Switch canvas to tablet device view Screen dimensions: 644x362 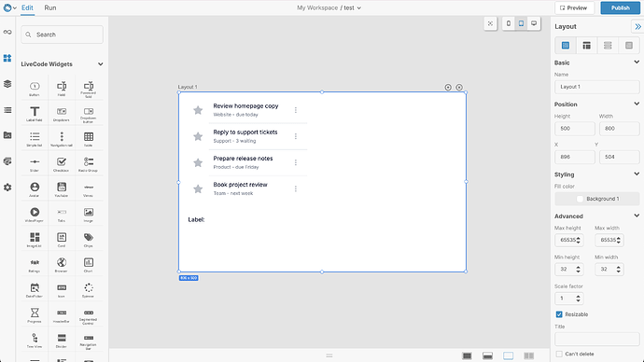pos(521,23)
